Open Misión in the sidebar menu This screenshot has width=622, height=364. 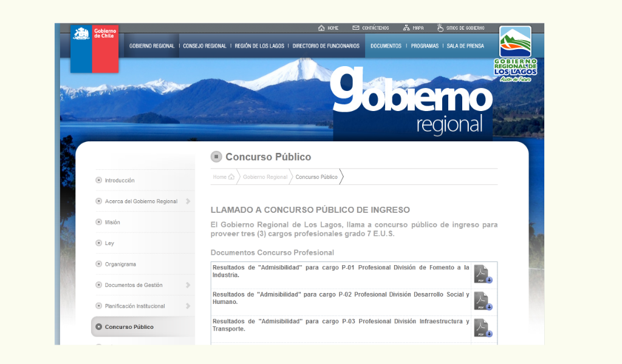(112, 223)
